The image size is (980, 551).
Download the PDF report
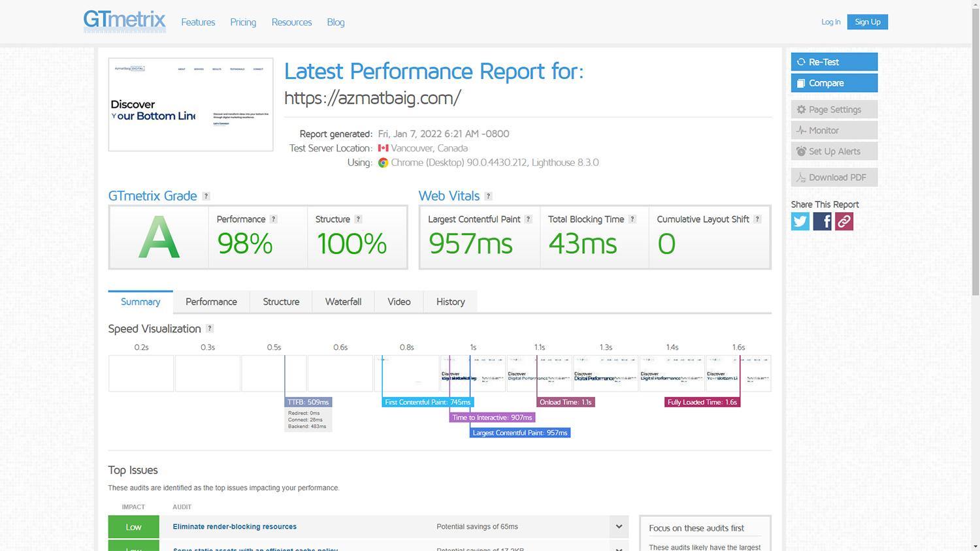tap(834, 178)
